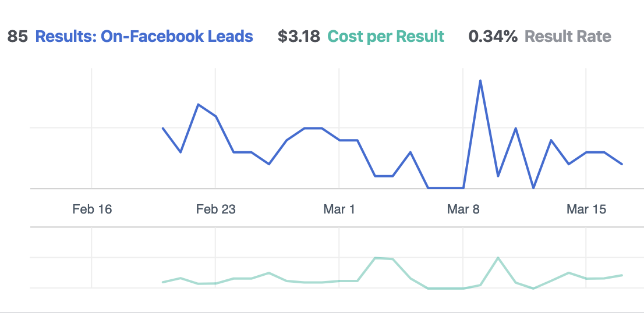The width and height of the screenshot is (644, 313).
Task: Click the Cost per Result label
Action: (x=385, y=37)
